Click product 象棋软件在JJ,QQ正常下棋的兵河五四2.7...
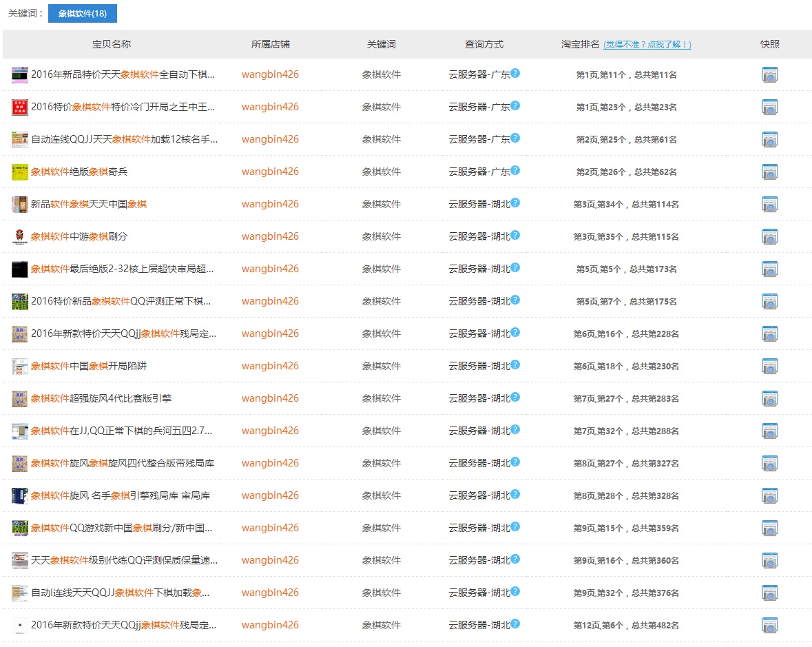Viewport: 812px width, 647px height. [x=121, y=431]
